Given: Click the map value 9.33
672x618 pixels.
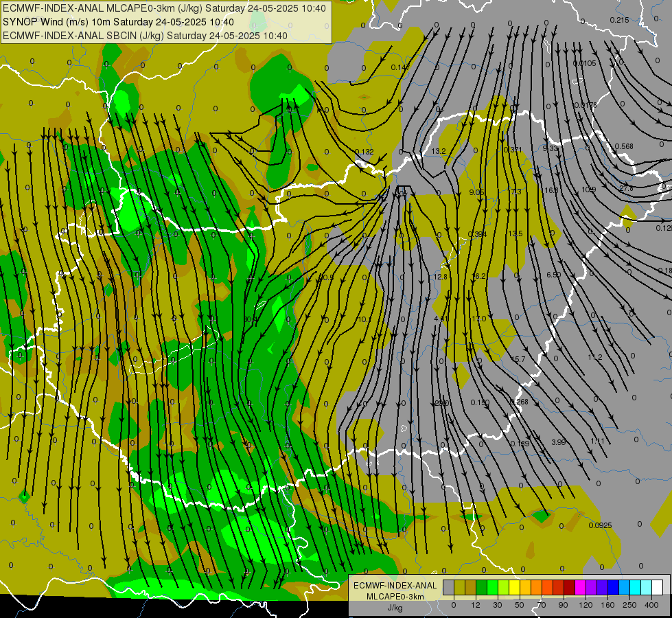Looking at the screenshot, I should pyautogui.click(x=551, y=148).
